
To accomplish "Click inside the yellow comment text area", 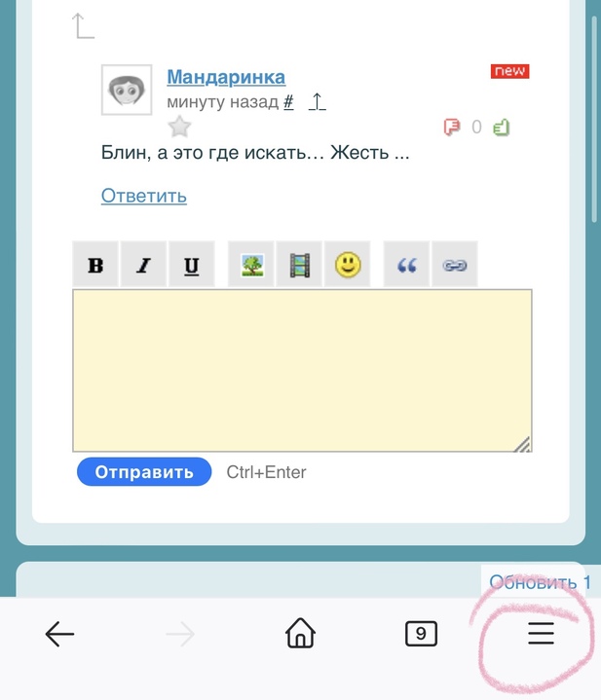I will 302,371.
